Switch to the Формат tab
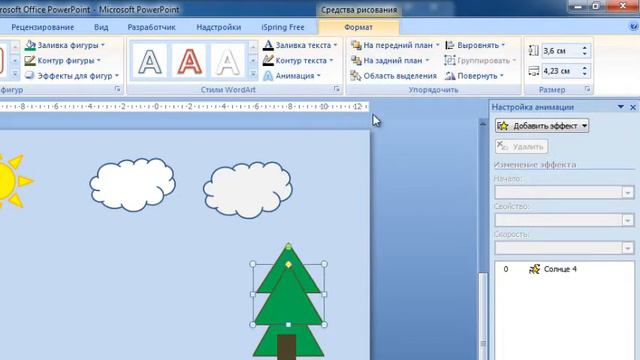Viewport: 640px width, 360px height. click(358, 27)
